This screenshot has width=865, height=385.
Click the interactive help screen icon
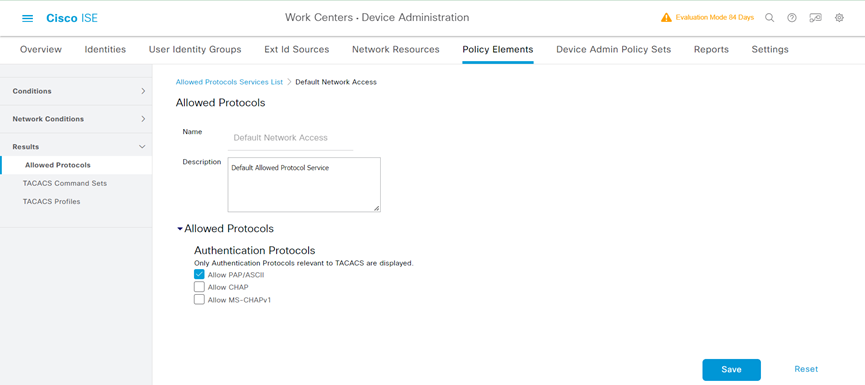tap(815, 18)
